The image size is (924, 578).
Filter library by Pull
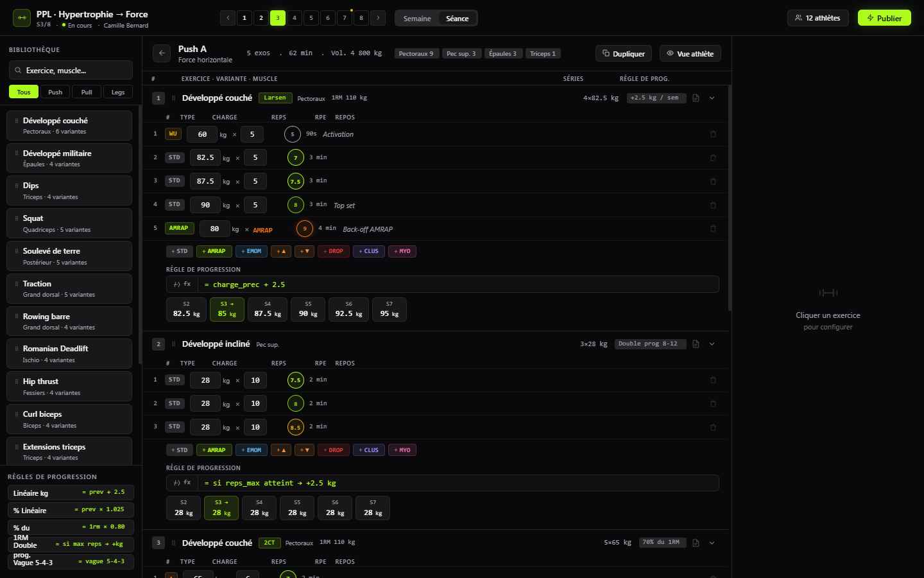click(87, 92)
